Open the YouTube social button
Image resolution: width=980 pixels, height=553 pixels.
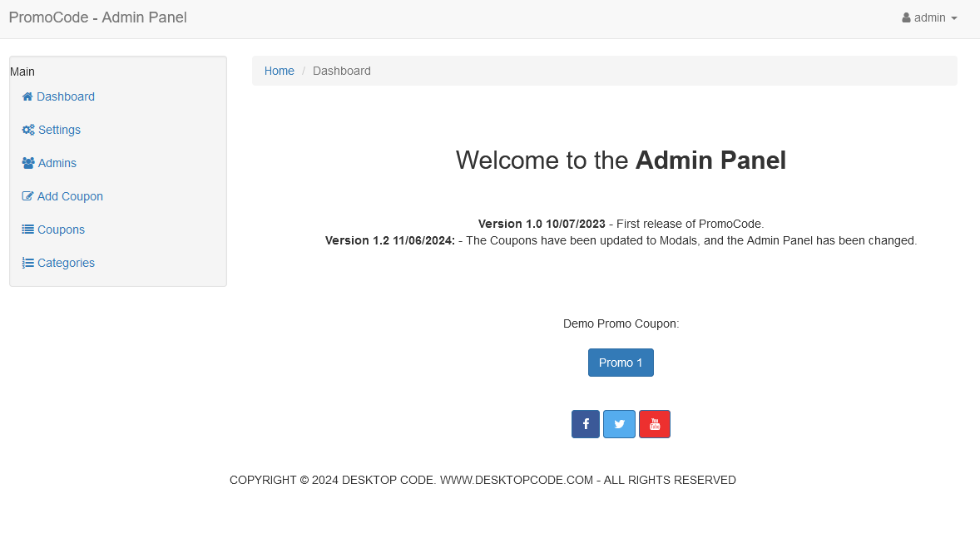click(x=655, y=424)
